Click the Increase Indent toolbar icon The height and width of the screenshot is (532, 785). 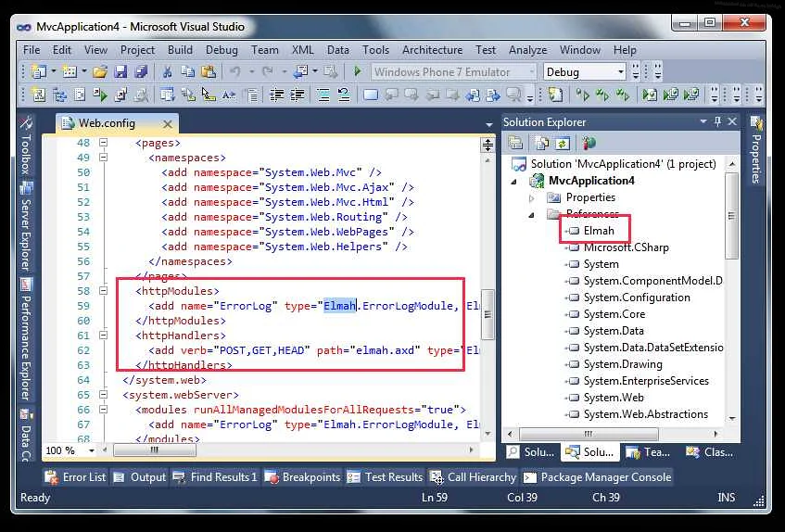tap(298, 95)
